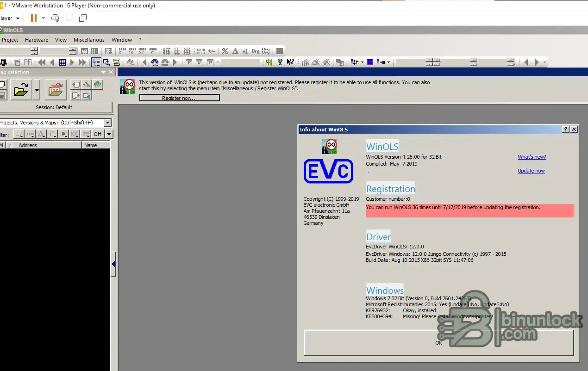The width and height of the screenshot is (588, 371).
Task: Toggle the 16 bit data width mode
Action: pos(132,51)
